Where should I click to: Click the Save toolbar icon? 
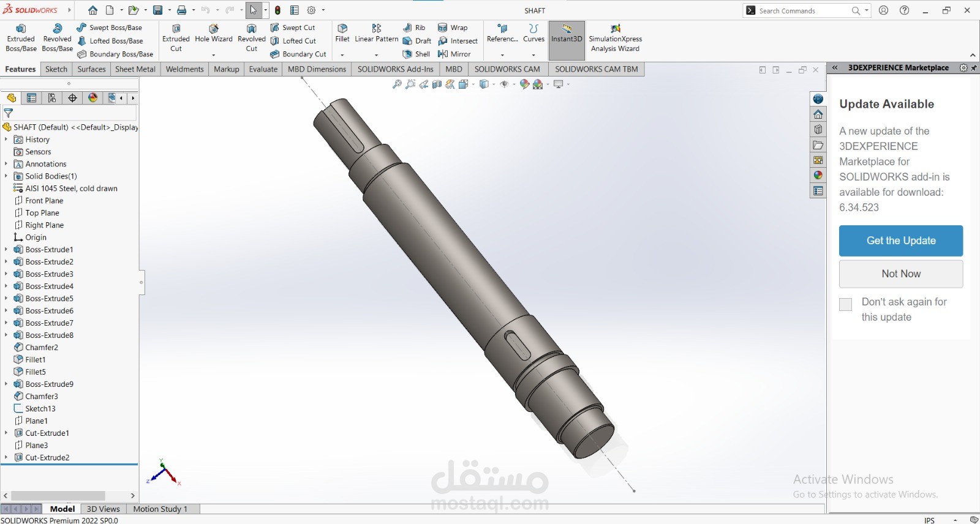pyautogui.click(x=157, y=10)
